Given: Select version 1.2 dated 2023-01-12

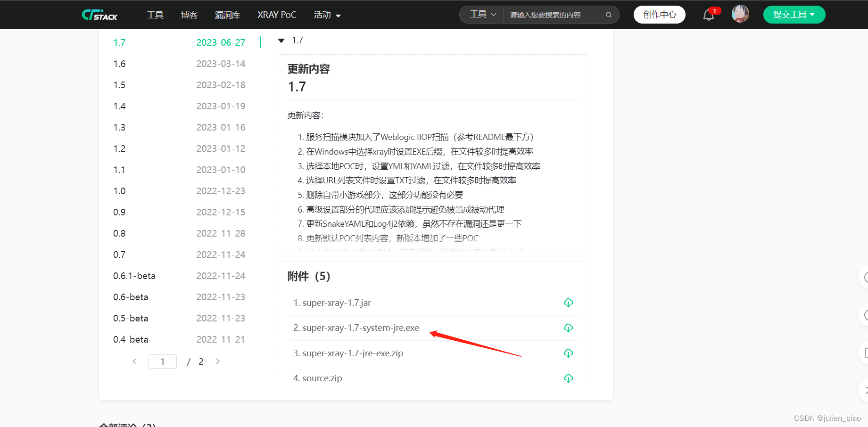Looking at the screenshot, I should pyautogui.click(x=179, y=148).
